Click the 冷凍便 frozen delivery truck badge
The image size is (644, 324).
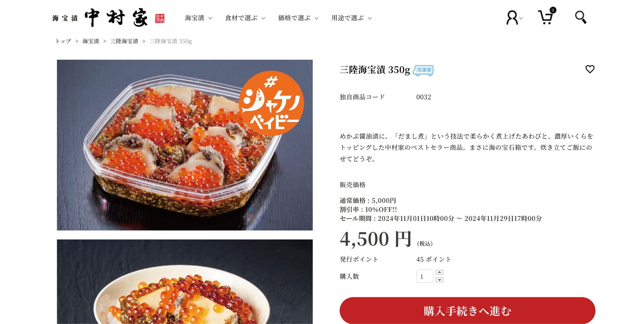(423, 70)
